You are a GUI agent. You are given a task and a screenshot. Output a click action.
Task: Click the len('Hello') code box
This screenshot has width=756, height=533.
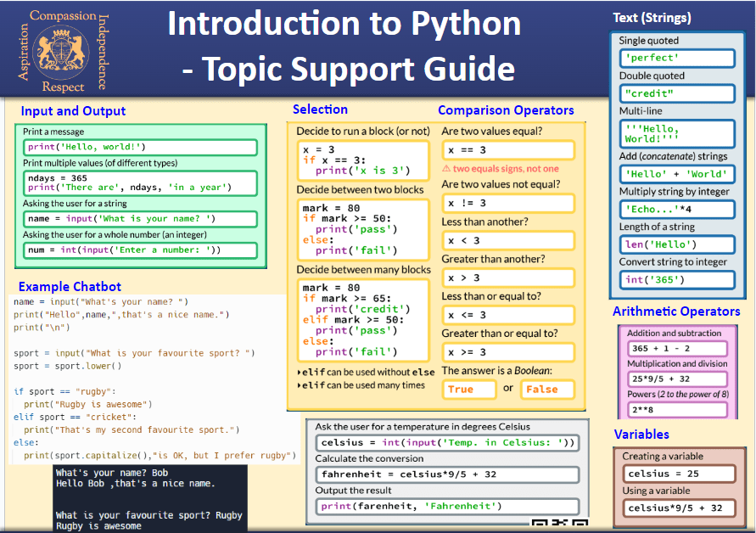(x=677, y=244)
